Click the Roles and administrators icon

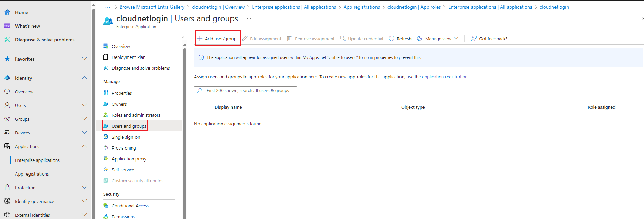(x=106, y=115)
